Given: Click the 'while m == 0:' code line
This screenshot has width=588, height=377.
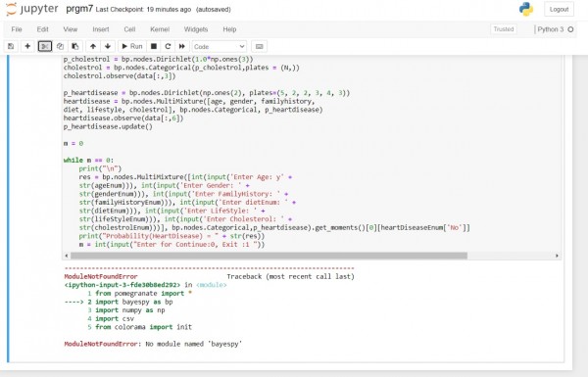Looking at the screenshot, I should click(88, 160).
